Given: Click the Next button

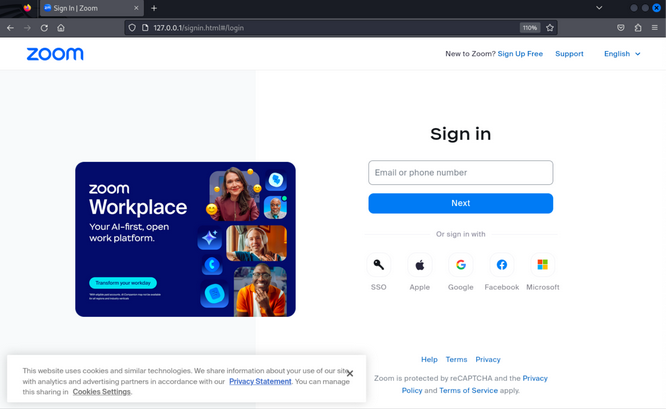Looking at the screenshot, I should (x=460, y=203).
